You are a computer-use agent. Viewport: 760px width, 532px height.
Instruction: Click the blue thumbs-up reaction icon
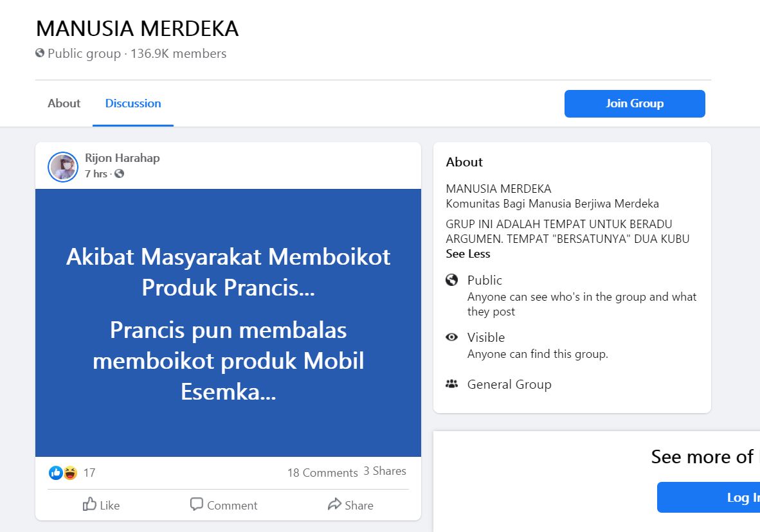(56, 473)
